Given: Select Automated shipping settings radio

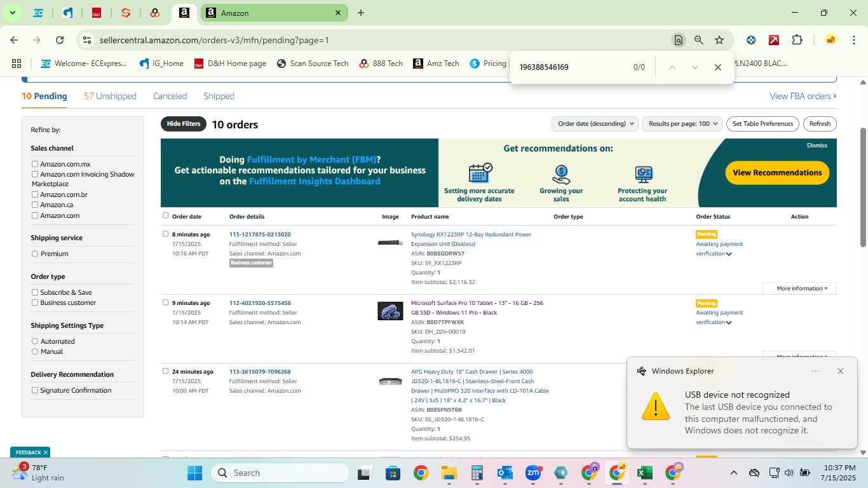Looking at the screenshot, I should [35, 341].
